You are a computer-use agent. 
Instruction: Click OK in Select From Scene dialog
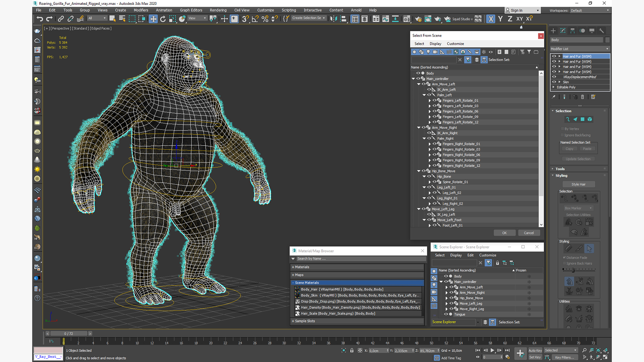coord(505,233)
